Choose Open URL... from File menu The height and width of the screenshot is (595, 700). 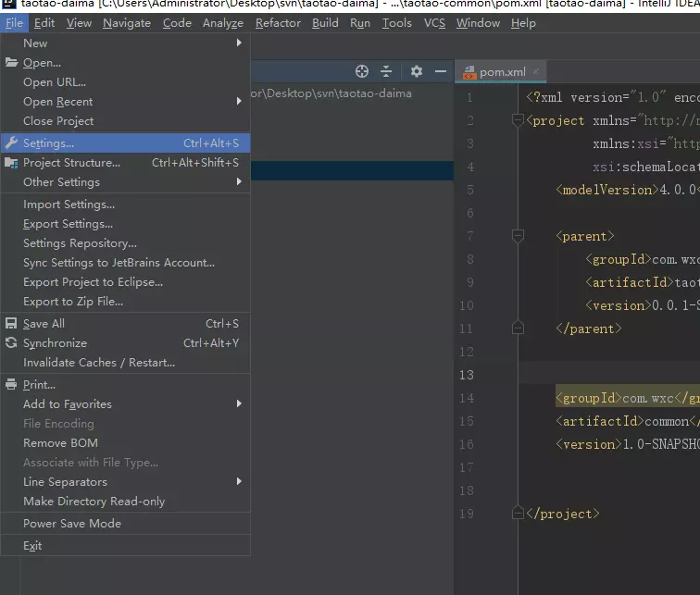click(x=125, y=82)
